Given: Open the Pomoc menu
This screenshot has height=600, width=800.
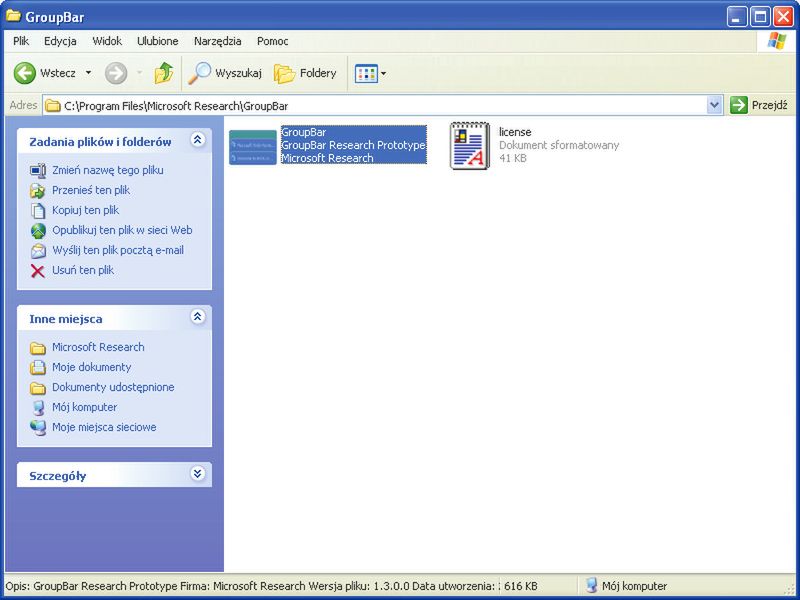Looking at the screenshot, I should click(x=272, y=41).
